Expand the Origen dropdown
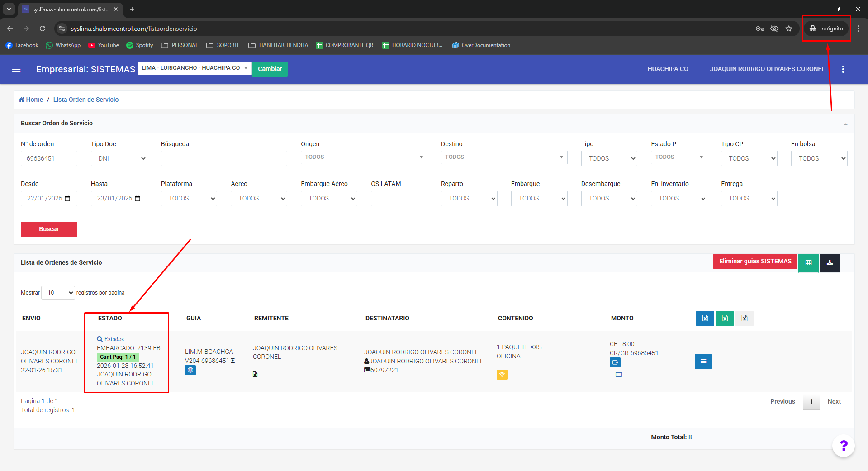Image resolution: width=868 pixels, height=471 pixels. (364, 157)
